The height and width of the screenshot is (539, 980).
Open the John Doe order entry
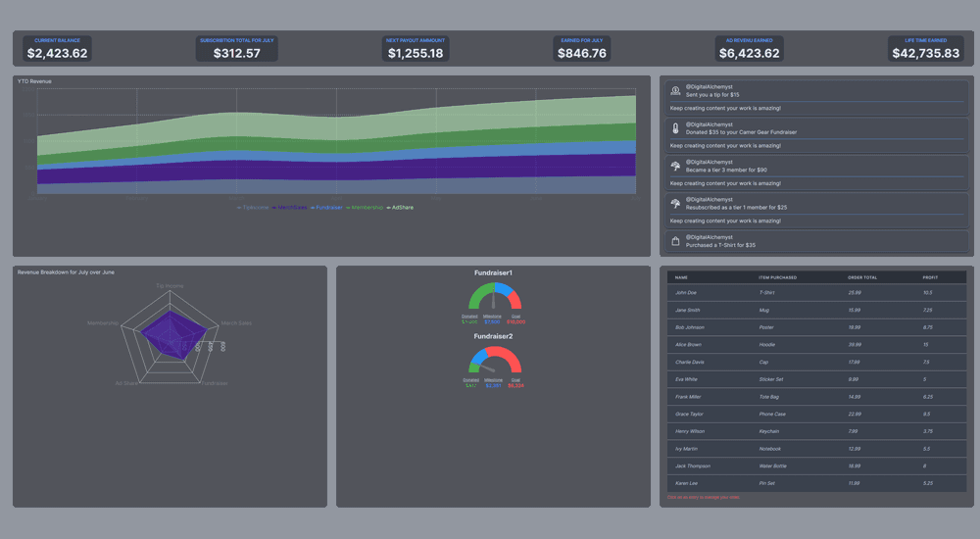pyautogui.click(x=816, y=293)
